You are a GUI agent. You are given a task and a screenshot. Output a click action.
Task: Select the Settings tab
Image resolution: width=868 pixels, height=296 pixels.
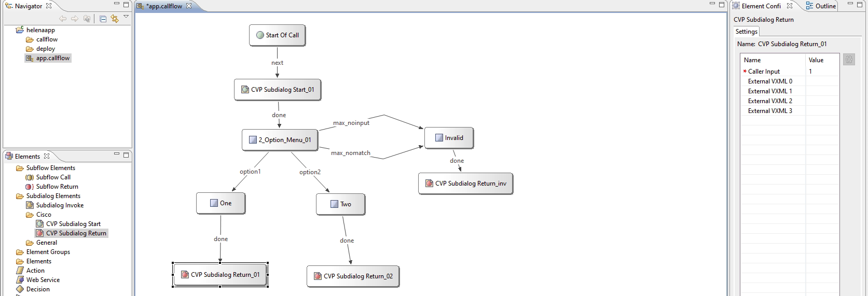pyautogui.click(x=746, y=32)
